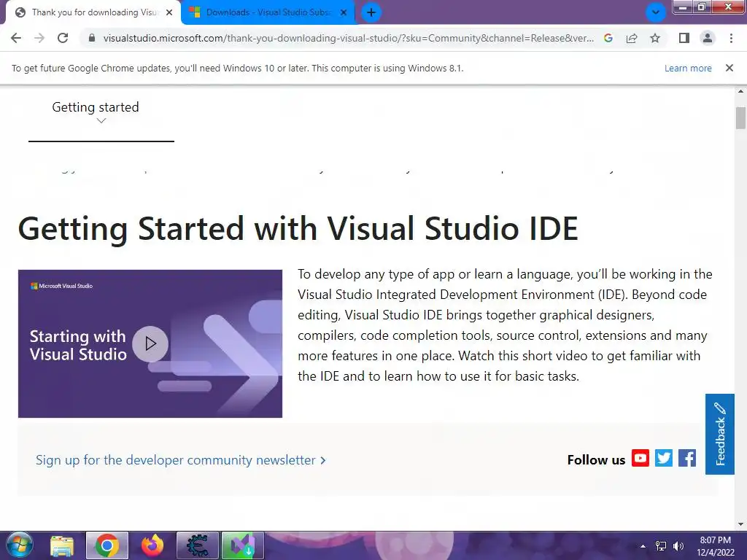
Task: Click the address bar URL
Action: tap(348, 38)
